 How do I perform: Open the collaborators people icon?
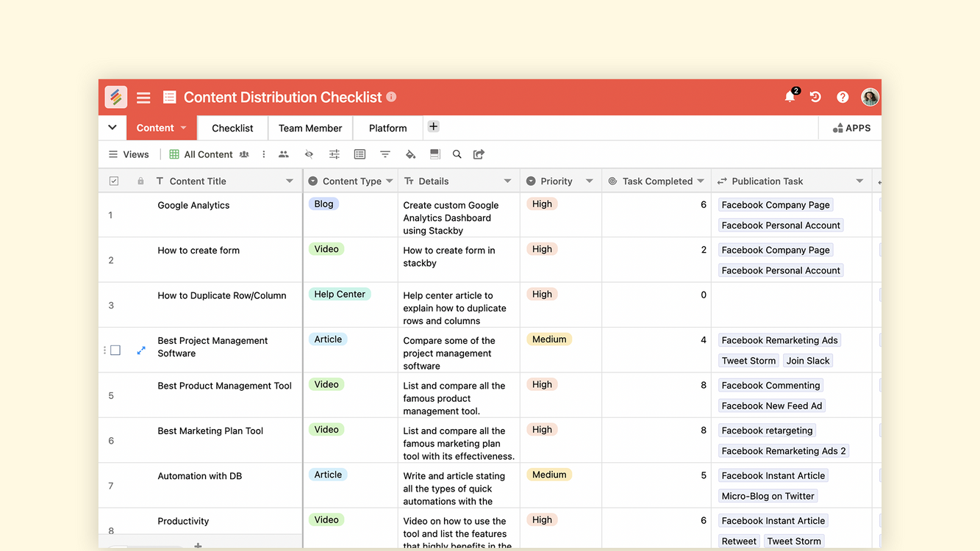point(283,154)
